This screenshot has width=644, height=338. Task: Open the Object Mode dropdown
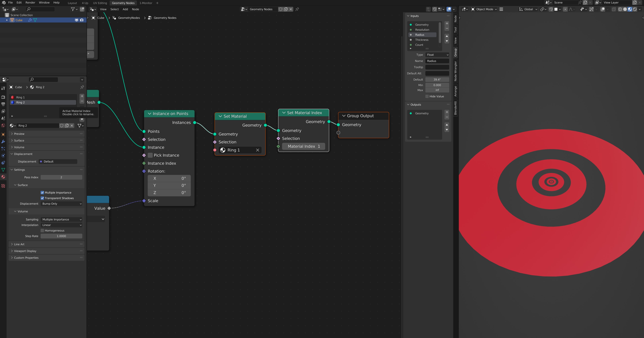(484, 9)
